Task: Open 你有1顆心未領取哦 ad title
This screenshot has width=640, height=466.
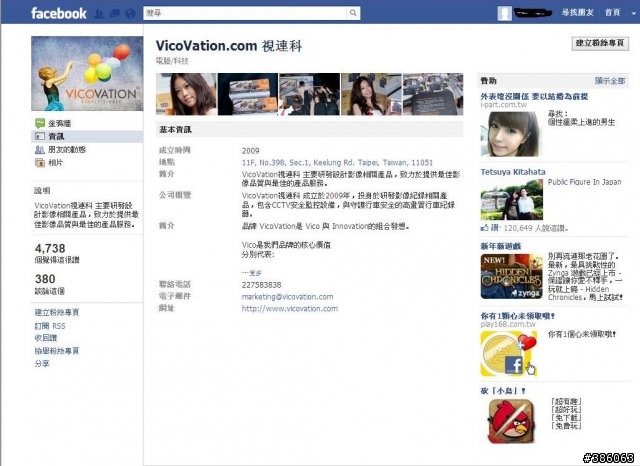Action: pyautogui.click(x=518, y=316)
